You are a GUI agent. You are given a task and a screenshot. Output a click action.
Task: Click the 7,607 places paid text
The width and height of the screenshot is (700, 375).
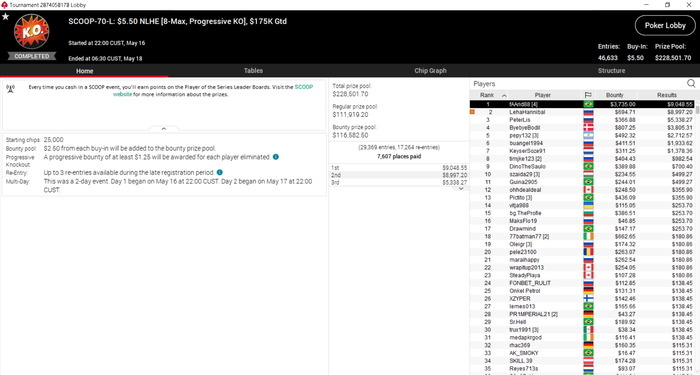399,157
